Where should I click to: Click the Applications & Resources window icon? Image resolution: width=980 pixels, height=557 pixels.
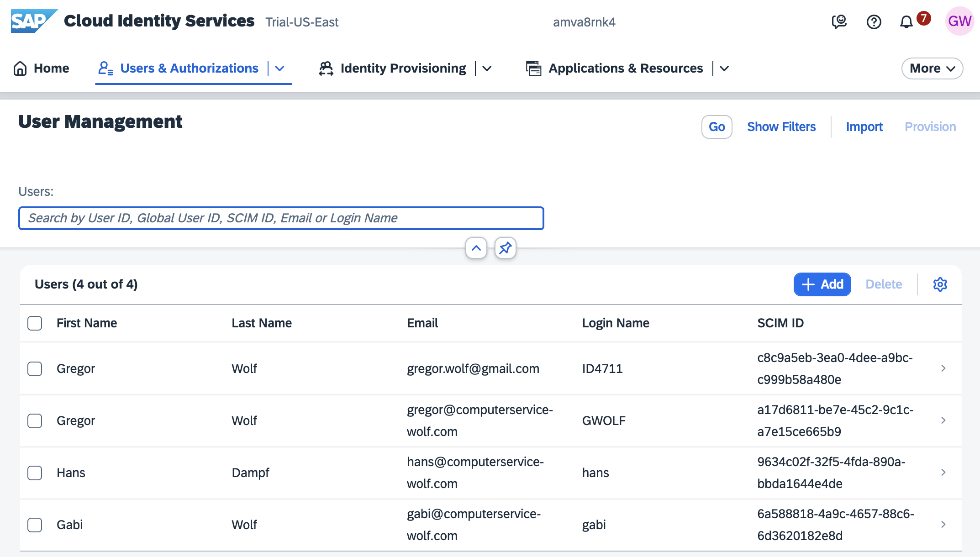click(533, 68)
